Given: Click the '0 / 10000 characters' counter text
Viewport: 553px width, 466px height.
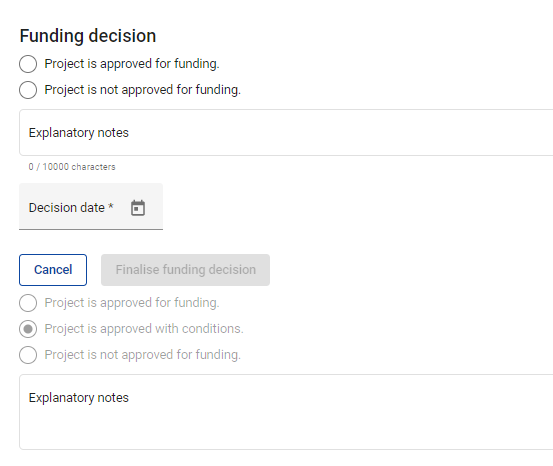Looking at the screenshot, I should click(x=72, y=167).
